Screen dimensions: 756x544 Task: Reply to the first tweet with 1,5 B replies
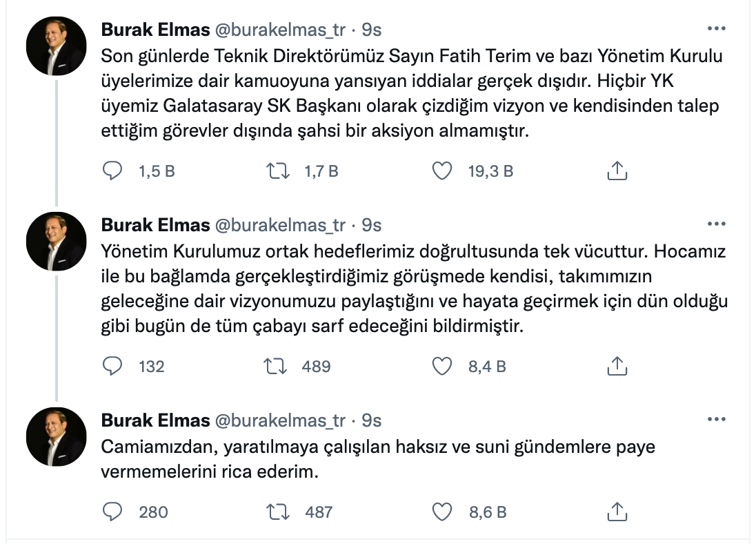pos(113,171)
